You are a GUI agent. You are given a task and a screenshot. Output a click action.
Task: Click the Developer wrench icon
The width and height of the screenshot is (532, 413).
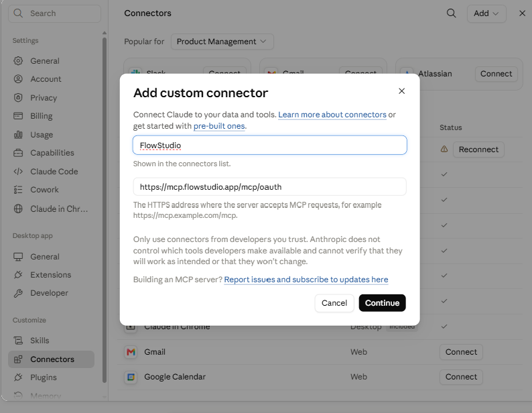click(18, 293)
